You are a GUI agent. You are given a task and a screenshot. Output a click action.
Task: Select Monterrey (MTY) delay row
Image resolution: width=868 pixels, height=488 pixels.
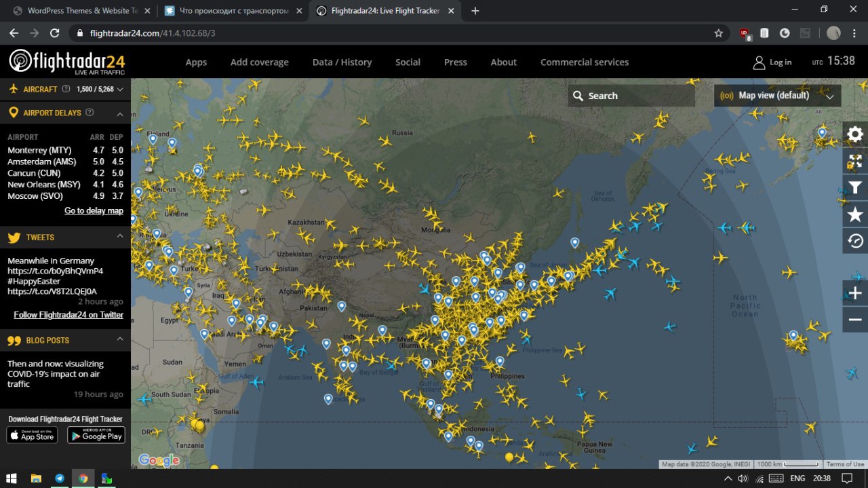click(65, 150)
